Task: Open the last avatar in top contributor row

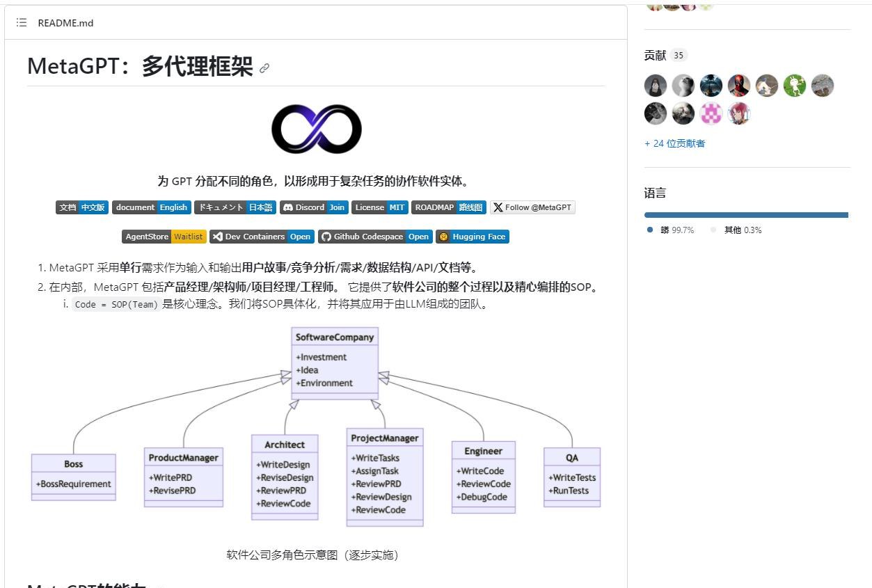Action: click(x=823, y=86)
